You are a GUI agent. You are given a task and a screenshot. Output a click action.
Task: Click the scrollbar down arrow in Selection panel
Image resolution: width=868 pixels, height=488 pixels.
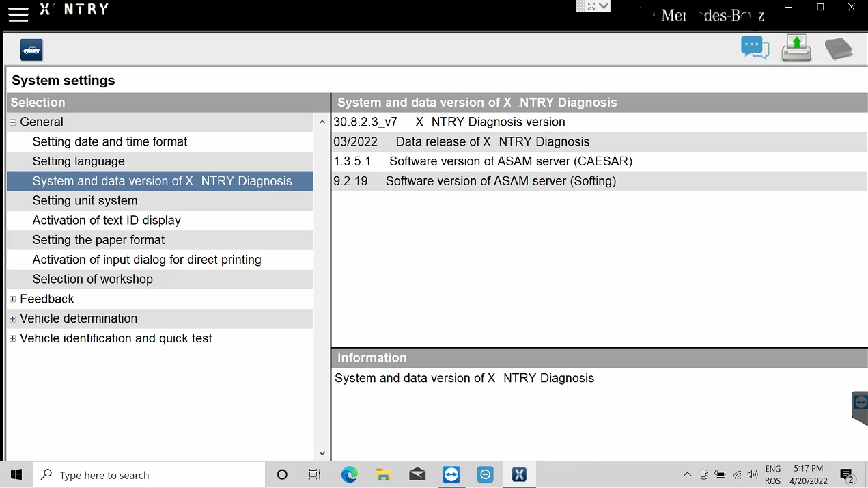(x=322, y=454)
